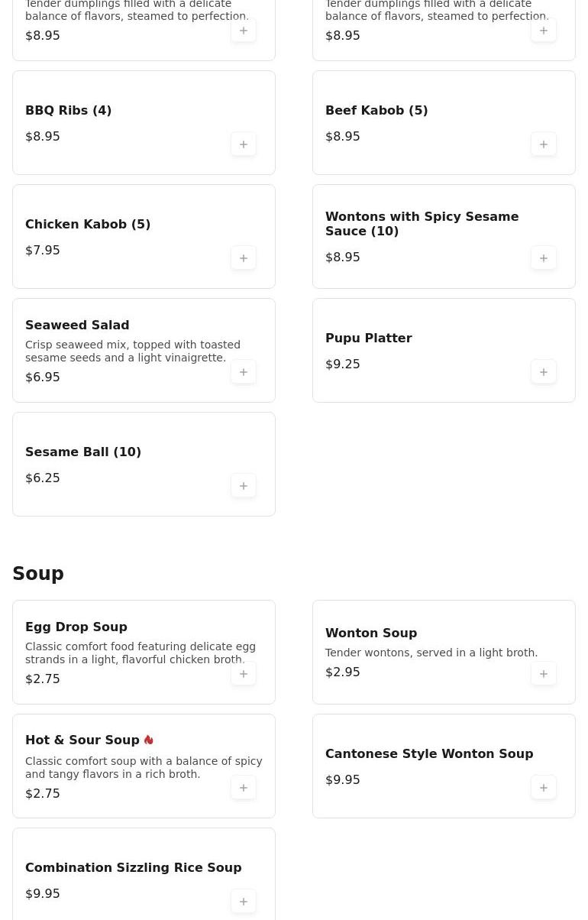Open the Pupu Platter item title

click(x=368, y=338)
